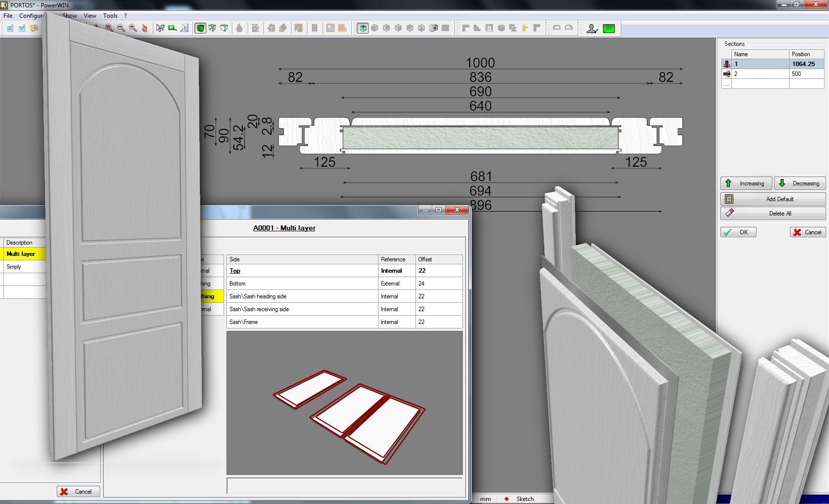The height and width of the screenshot is (504, 829).
Task: Click the green envelope mail icon
Action: pos(609,29)
